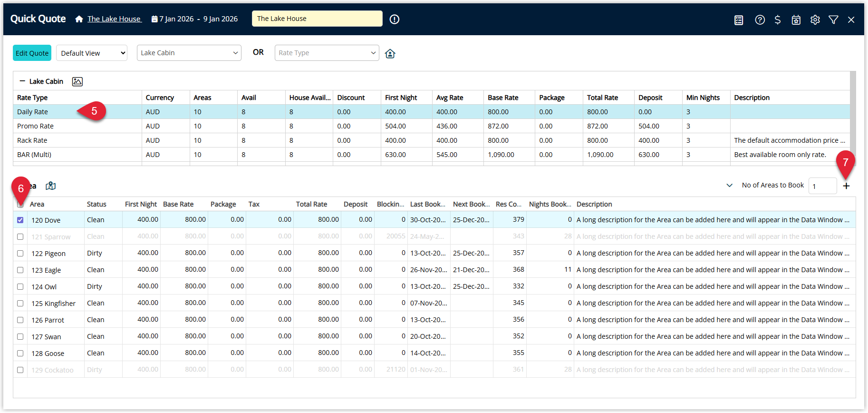This screenshot has width=868, height=413.
Task: Collapse the Lake Cabin section
Action: click(x=22, y=81)
